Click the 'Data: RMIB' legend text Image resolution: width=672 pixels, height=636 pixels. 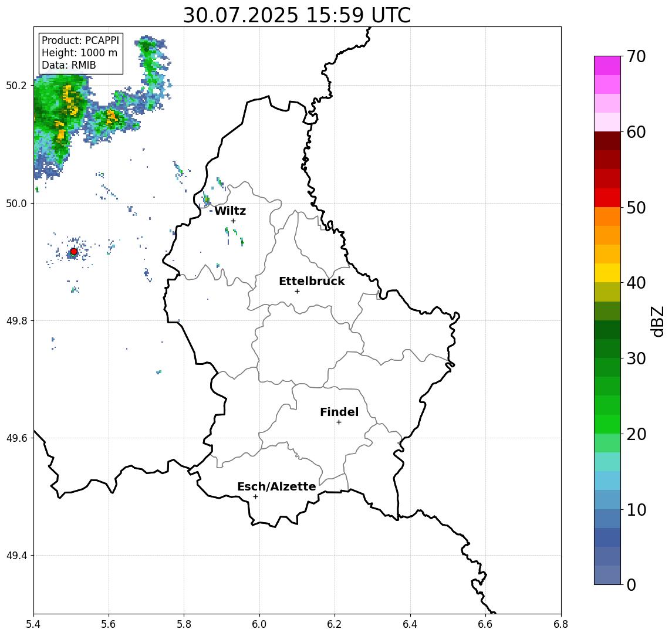pyautogui.click(x=69, y=65)
